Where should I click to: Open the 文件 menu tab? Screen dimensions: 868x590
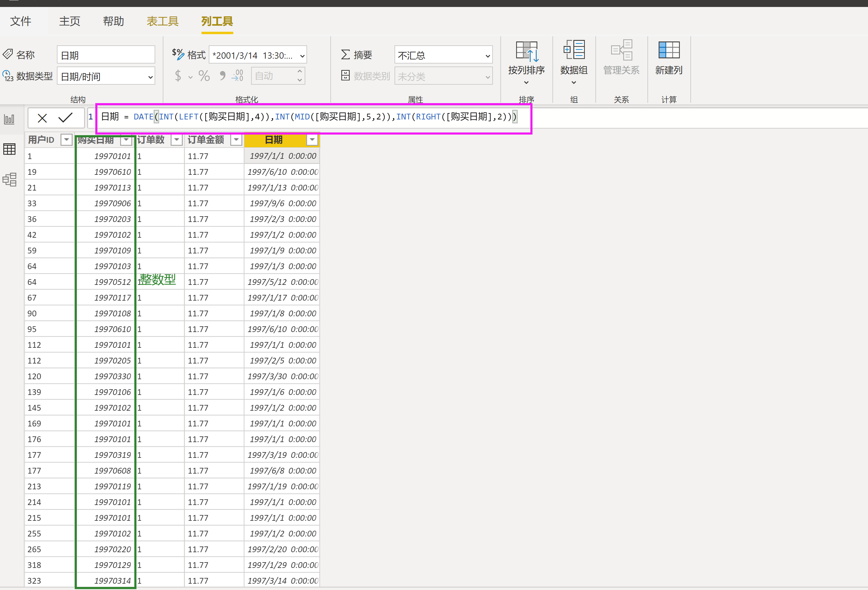pyautogui.click(x=21, y=21)
